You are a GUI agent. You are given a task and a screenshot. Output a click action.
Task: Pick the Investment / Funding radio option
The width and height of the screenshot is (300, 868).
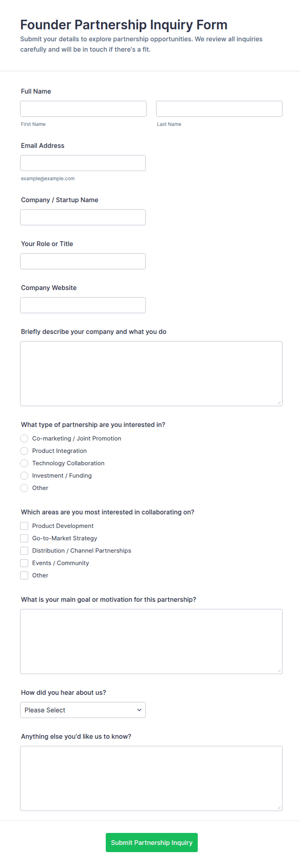pyautogui.click(x=24, y=476)
